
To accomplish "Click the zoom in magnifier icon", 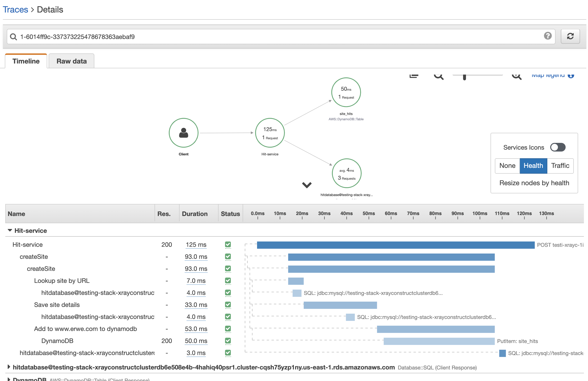I will 516,76.
